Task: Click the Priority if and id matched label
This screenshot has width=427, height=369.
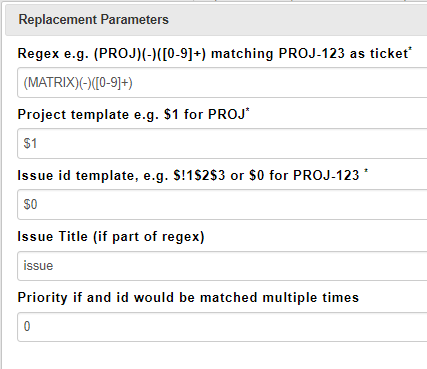Action: (188, 298)
